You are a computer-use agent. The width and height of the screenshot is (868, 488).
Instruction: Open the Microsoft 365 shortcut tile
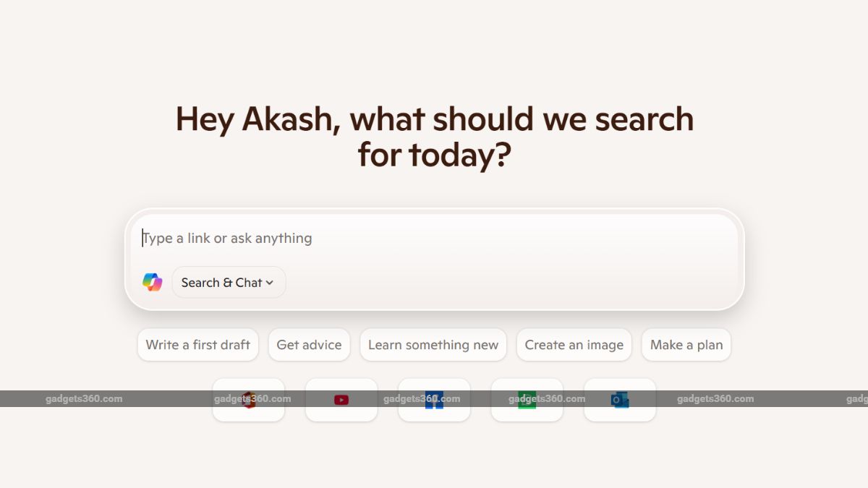coord(249,400)
